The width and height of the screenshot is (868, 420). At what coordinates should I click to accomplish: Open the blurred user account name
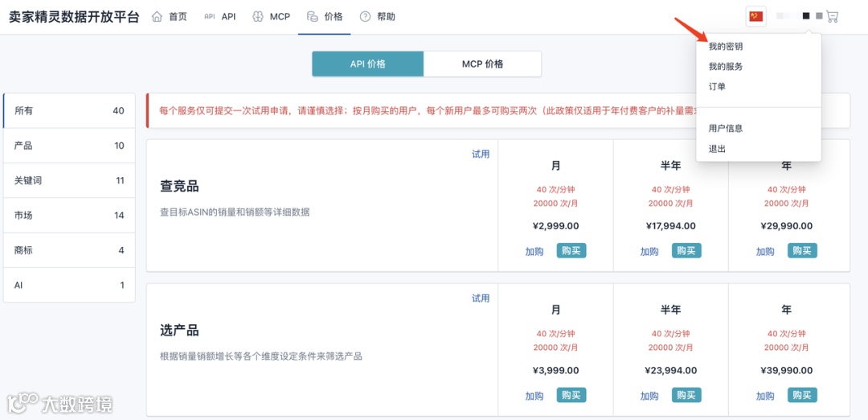pos(800,17)
